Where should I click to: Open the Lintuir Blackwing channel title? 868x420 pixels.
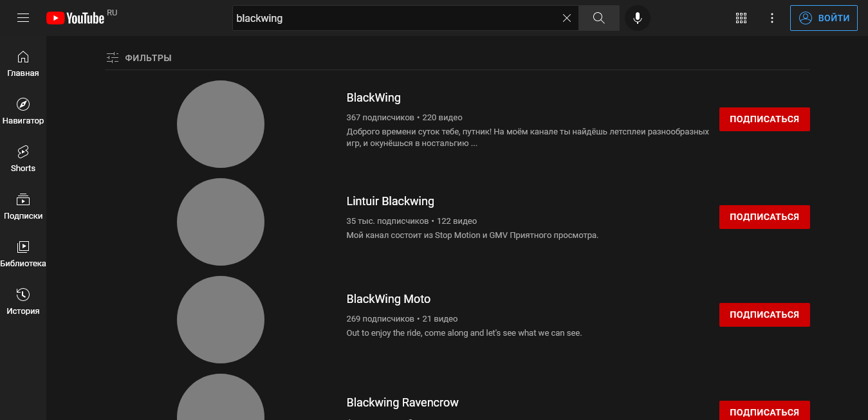(390, 201)
